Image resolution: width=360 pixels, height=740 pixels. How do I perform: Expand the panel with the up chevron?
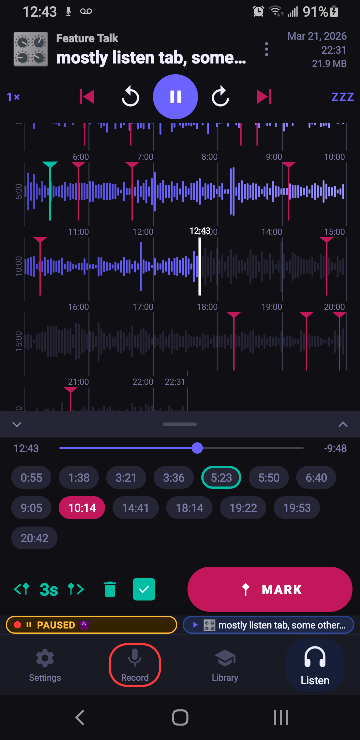(x=343, y=424)
